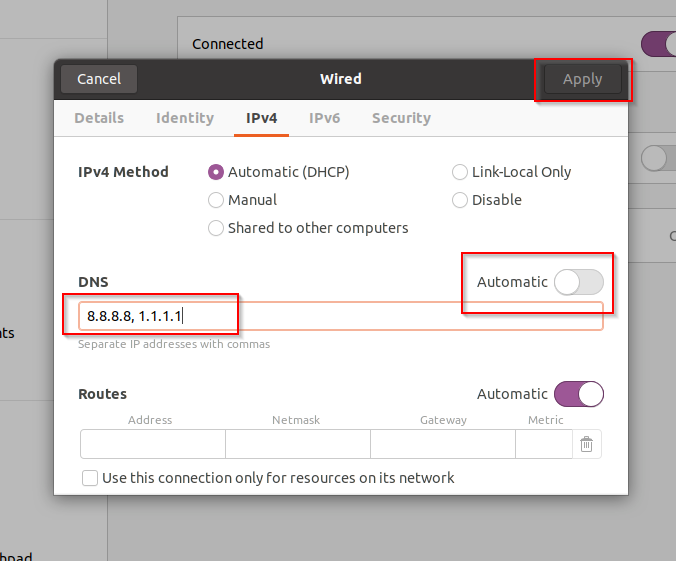The image size is (676, 561).
Task: Click the route Address field
Action: (x=152, y=444)
